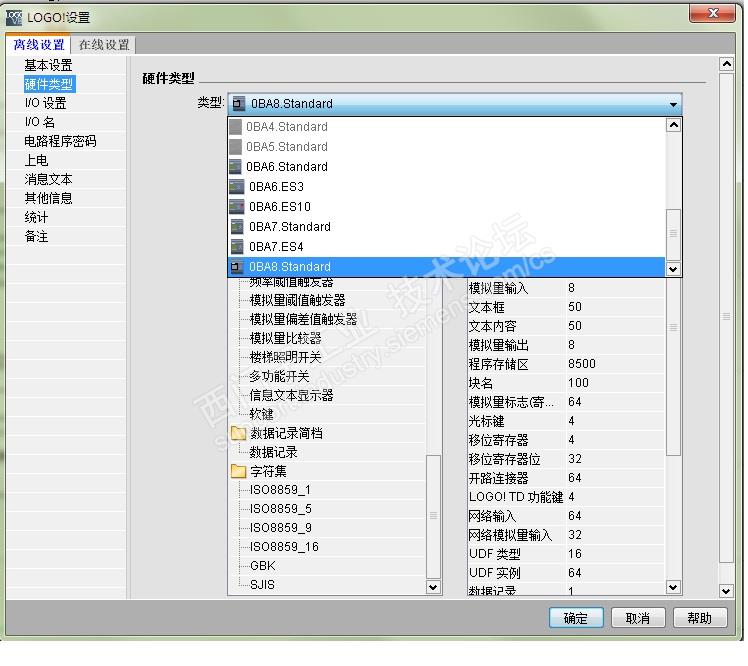Viewport: 748px width, 666px height.
Task: Click up arrow of type list scrollbar
Action: coord(673,125)
